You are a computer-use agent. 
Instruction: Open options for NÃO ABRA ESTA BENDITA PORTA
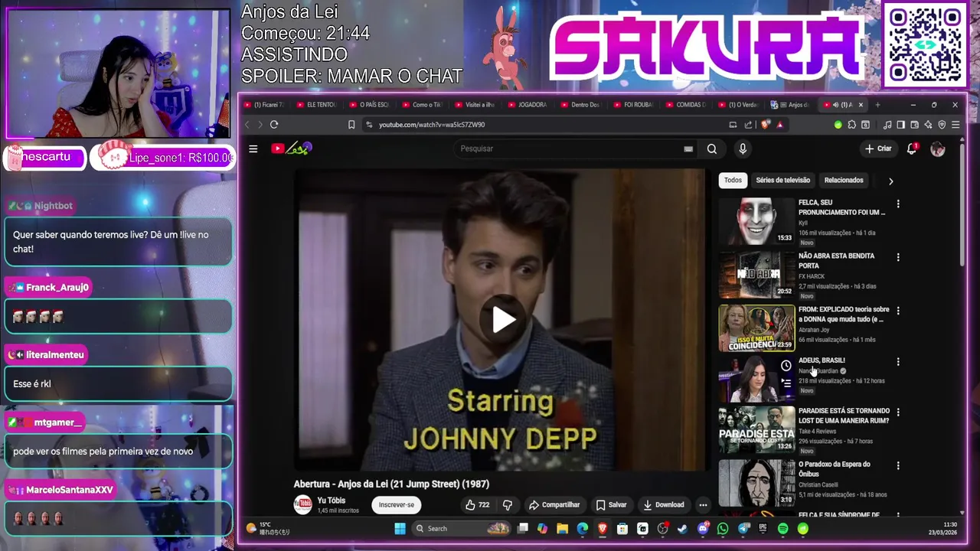click(x=898, y=258)
